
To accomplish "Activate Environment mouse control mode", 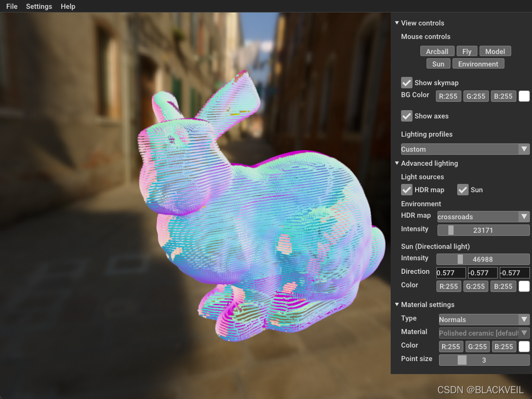I will pyautogui.click(x=478, y=63).
